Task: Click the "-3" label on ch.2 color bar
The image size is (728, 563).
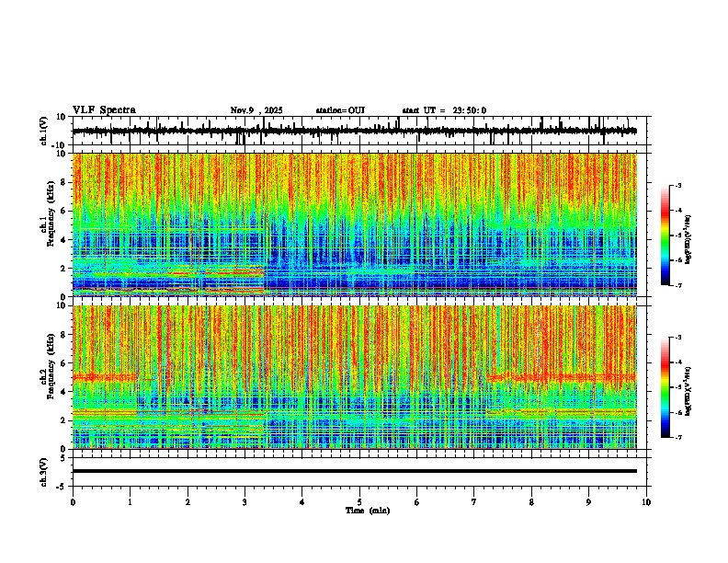Action: (x=678, y=338)
